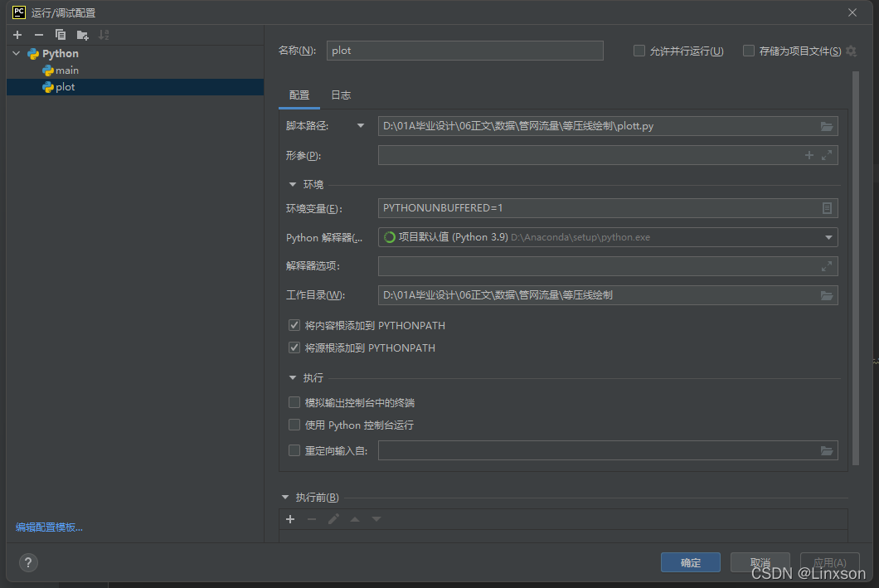
Task: Enable 使用 Python 控制台运行 checkbox
Action: pyautogui.click(x=294, y=425)
